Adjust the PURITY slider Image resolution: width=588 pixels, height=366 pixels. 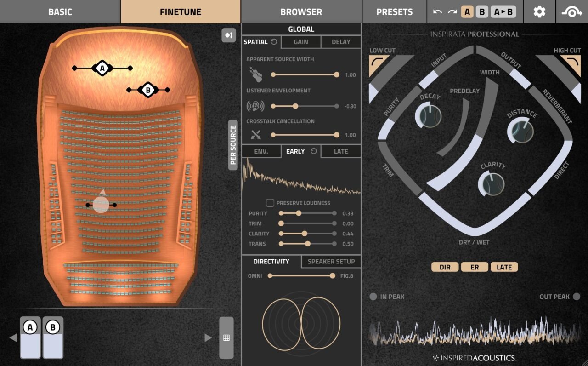coord(309,213)
